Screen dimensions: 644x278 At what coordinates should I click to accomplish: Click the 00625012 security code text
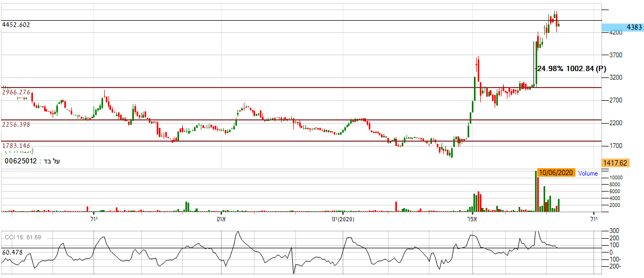tap(21, 161)
